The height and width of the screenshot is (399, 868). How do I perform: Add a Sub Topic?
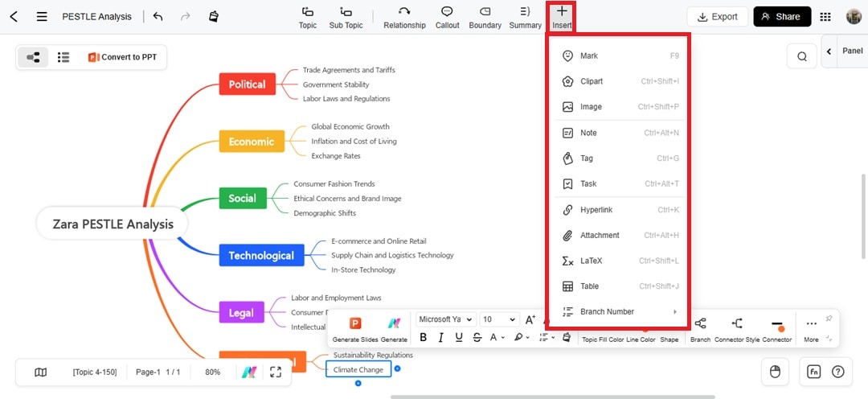(x=346, y=18)
